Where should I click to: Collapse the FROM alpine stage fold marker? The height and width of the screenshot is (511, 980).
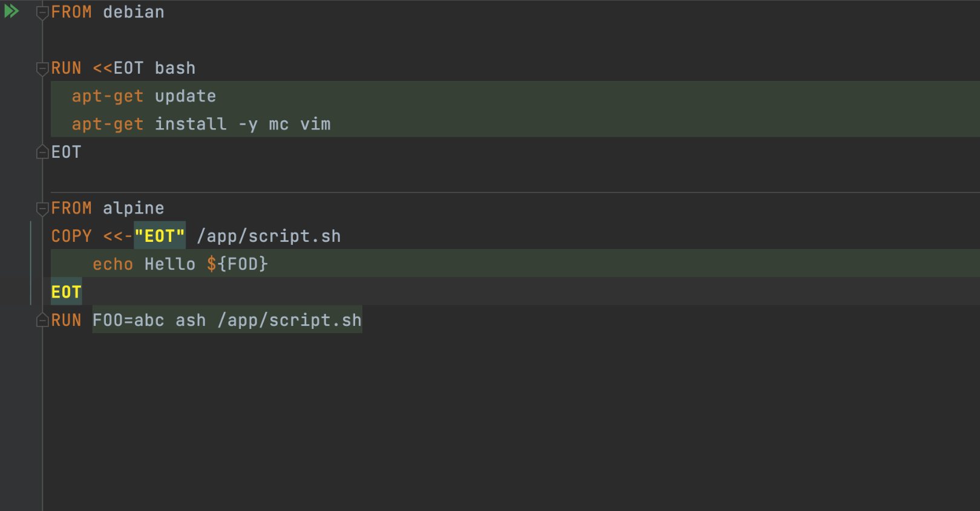point(42,209)
